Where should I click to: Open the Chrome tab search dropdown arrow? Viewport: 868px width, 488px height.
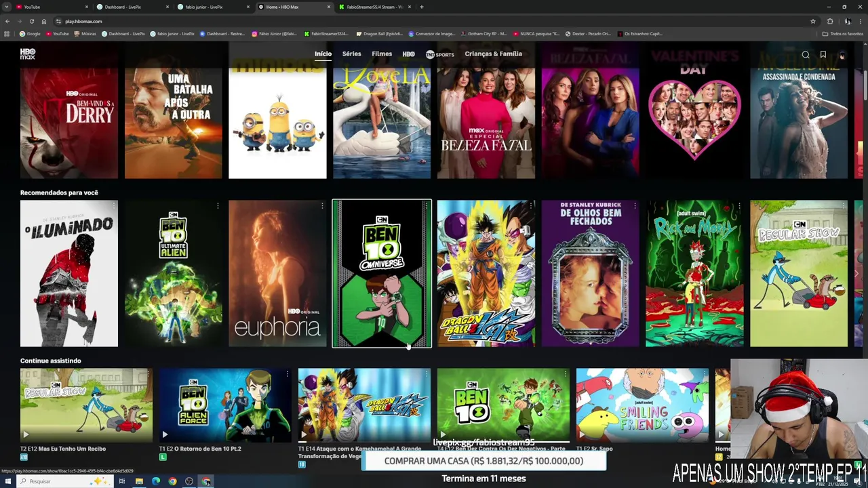pos(7,7)
